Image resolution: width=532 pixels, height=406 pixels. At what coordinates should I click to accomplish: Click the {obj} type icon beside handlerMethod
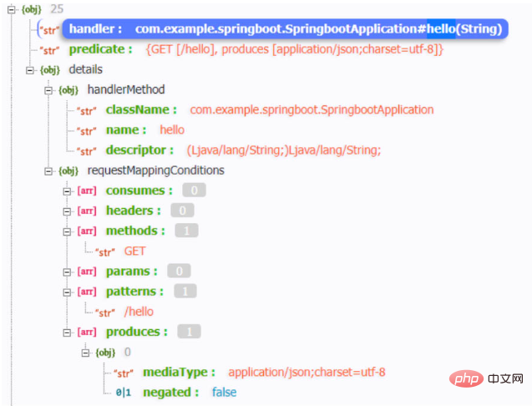tap(68, 90)
